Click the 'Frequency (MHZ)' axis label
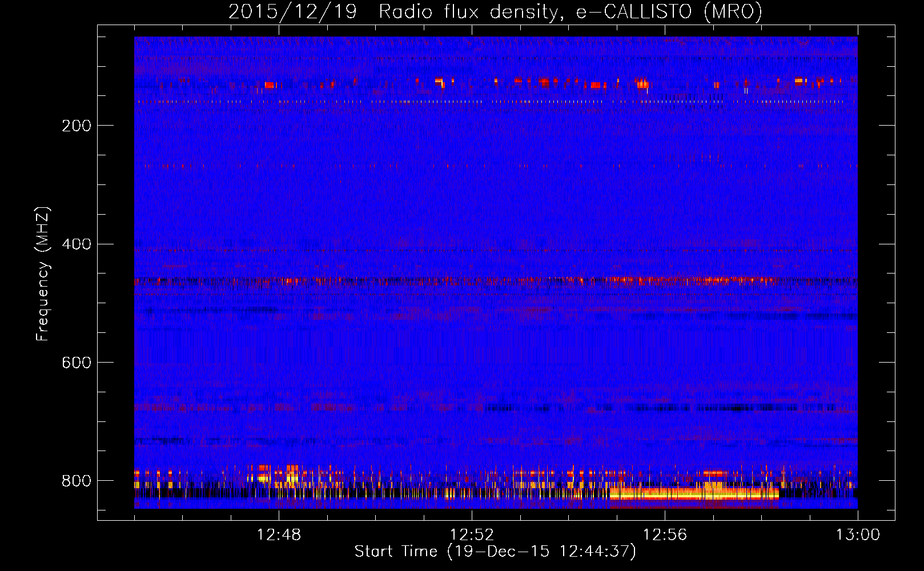 43,274
